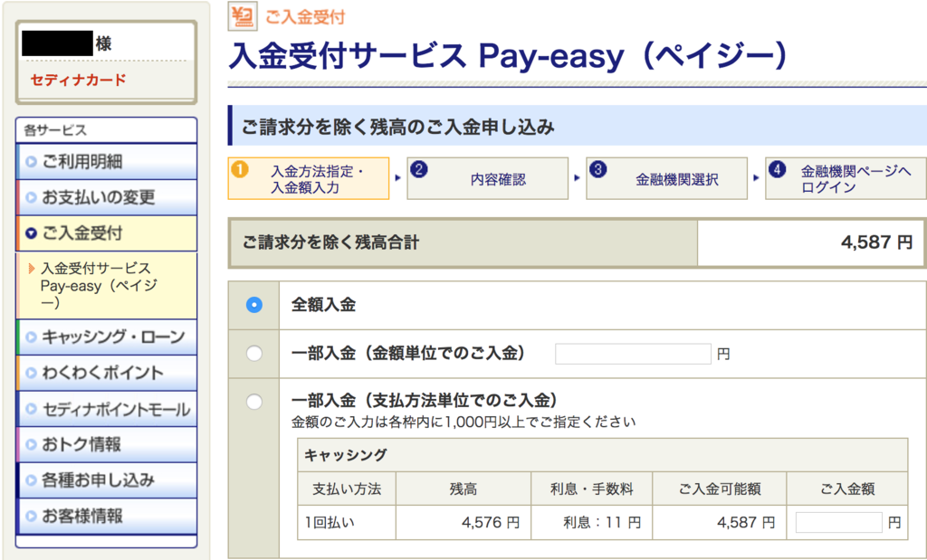Click the ご入金可能額 column header
927x560 pixels.
[x=720, y=489]
